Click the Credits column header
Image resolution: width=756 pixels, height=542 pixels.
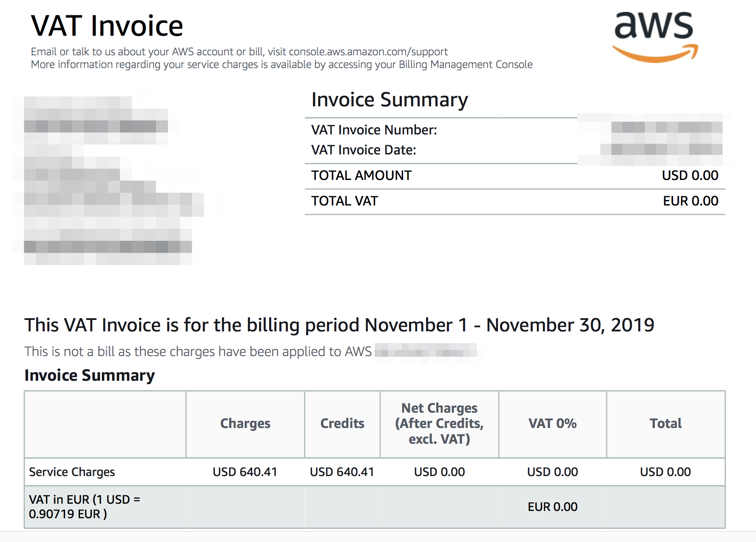[342, 423]
